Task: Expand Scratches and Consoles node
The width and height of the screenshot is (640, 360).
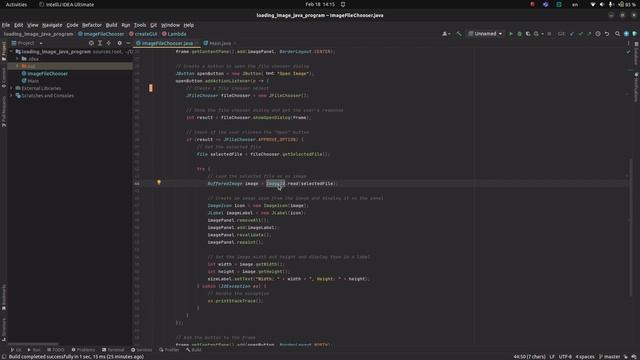Action: (11, 96)
